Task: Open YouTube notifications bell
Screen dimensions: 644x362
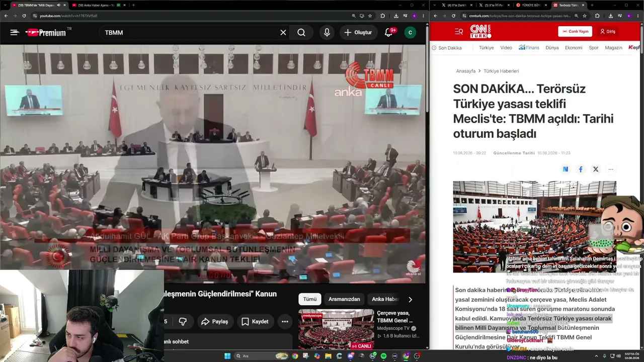Action: tap(388, 32)
